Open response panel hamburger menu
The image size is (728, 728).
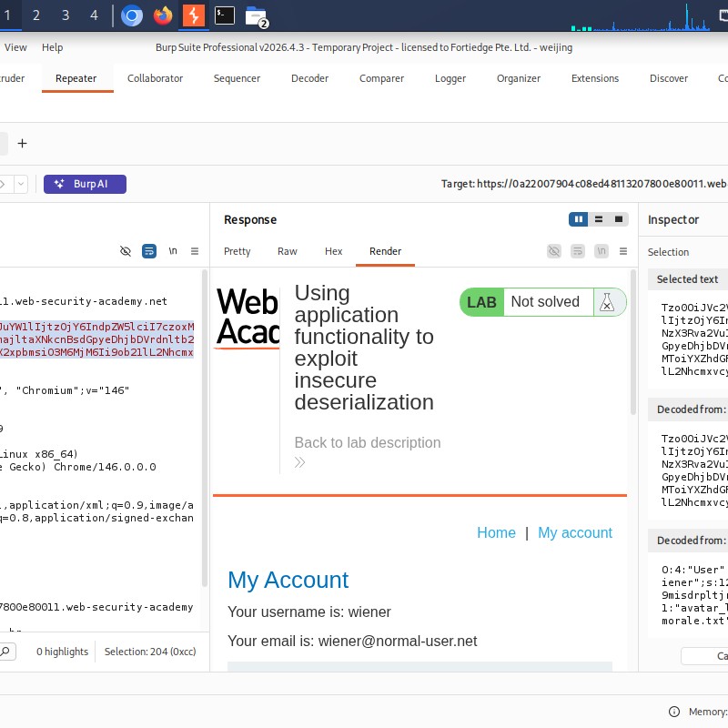click(623, 251)
